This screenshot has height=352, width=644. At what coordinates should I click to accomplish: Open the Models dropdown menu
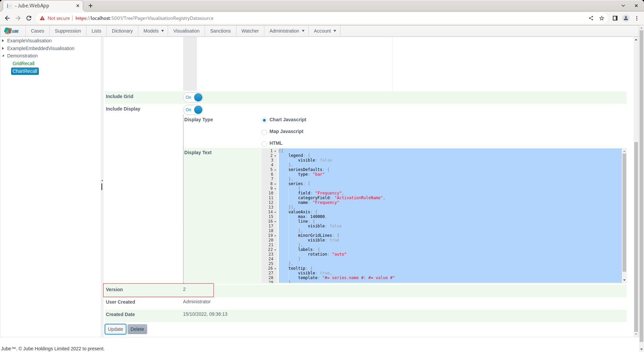pyautogui.click(x=153, y=31)
